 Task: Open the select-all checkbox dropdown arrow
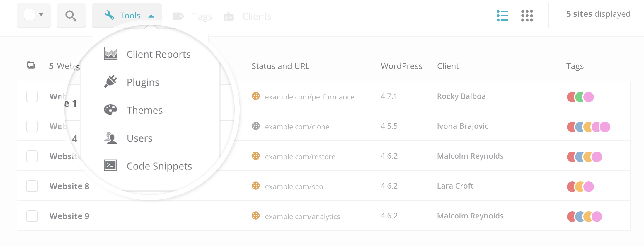pyautogui.click(x=41, y=15)
